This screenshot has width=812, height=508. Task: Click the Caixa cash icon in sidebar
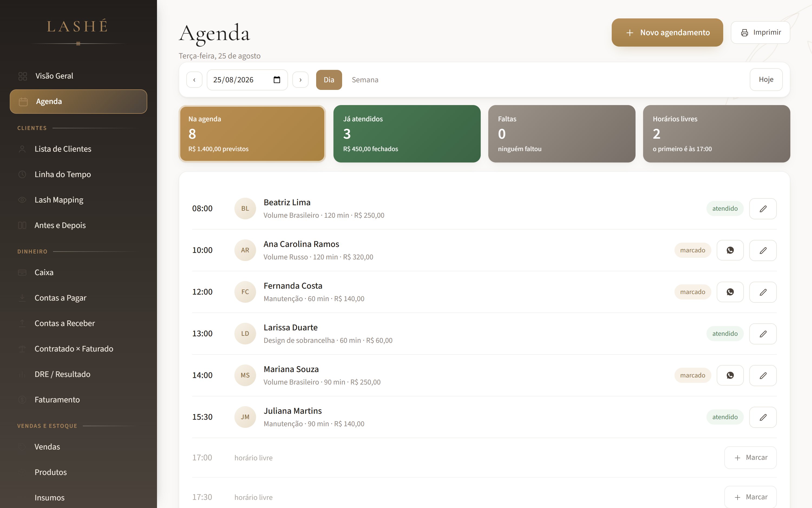[x=22, y=272]
